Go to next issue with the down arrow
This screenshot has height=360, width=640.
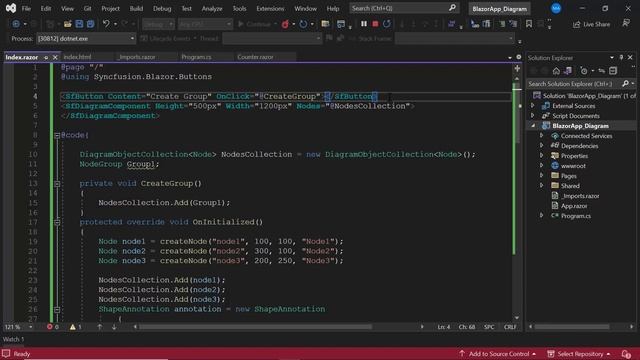pyautogui.click(x=114, y=327)
